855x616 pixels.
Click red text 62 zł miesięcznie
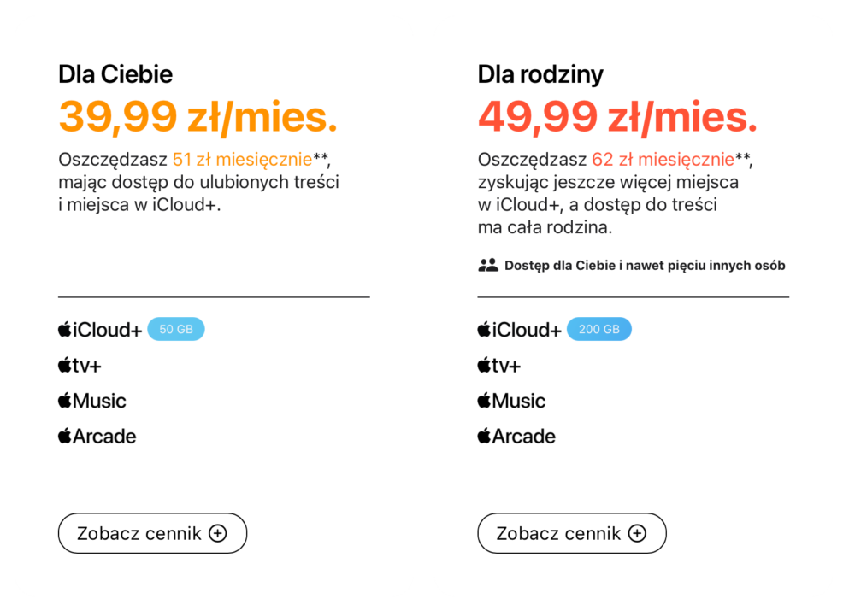click(662, 160)
